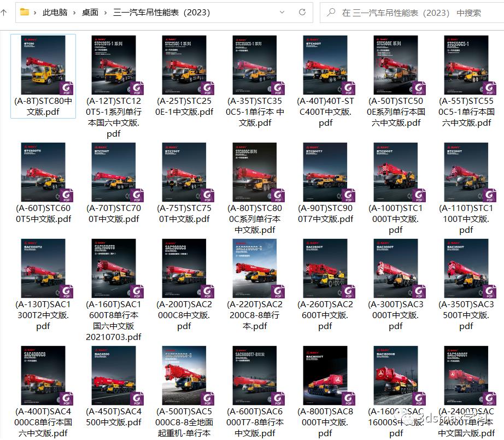This screenshot has width=504, height=440.
Task: Click file name (A-75T)STC750T中文版.pdf
Action: (x=184, y=213)
